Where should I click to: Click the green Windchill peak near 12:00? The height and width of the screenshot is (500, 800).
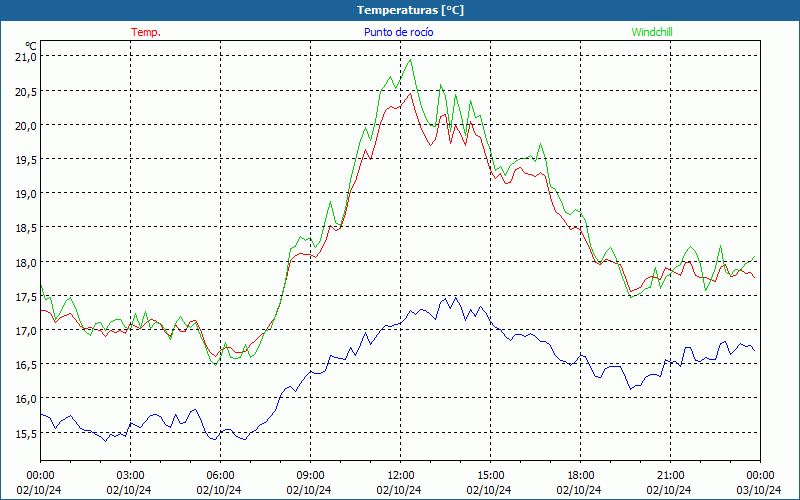(410, 60)
